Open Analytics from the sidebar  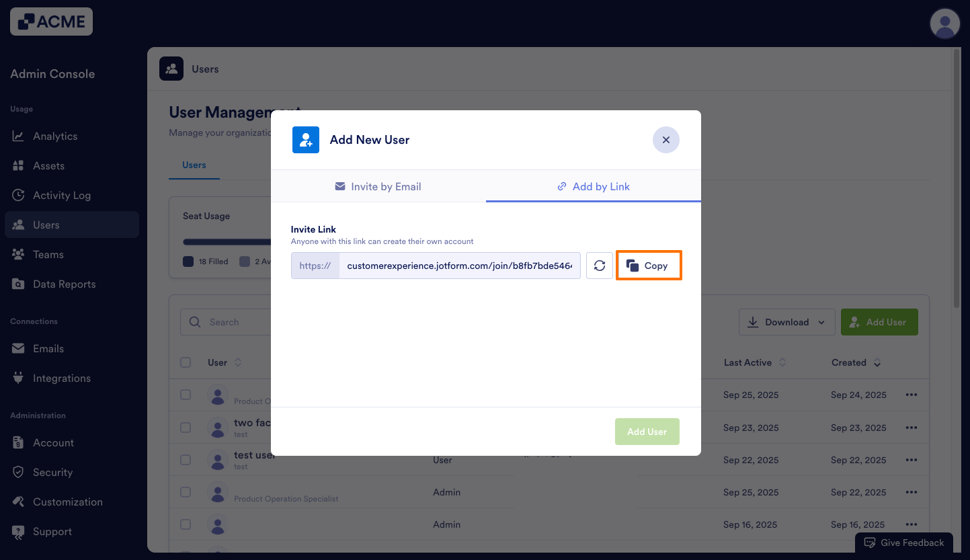click(x=55, y=136)
